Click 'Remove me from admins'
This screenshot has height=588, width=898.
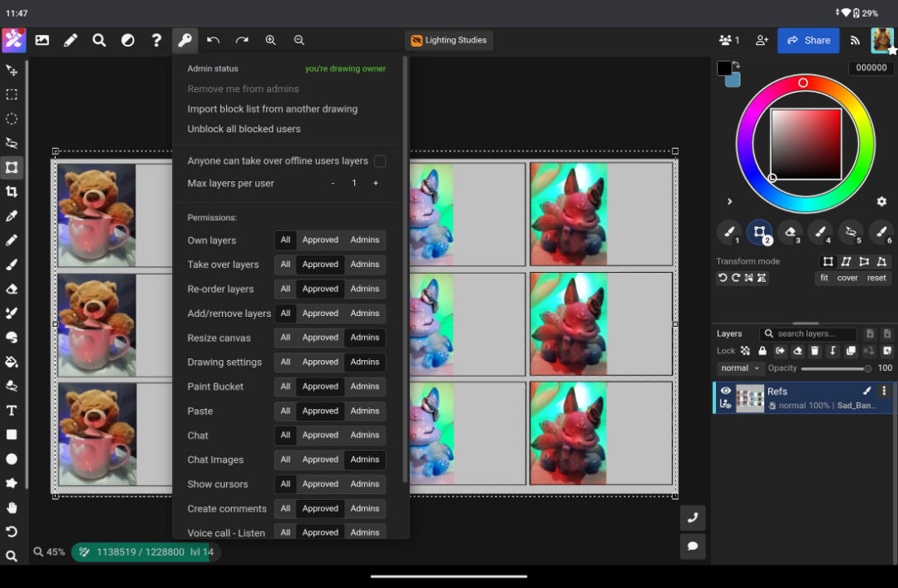coord(243,89)
